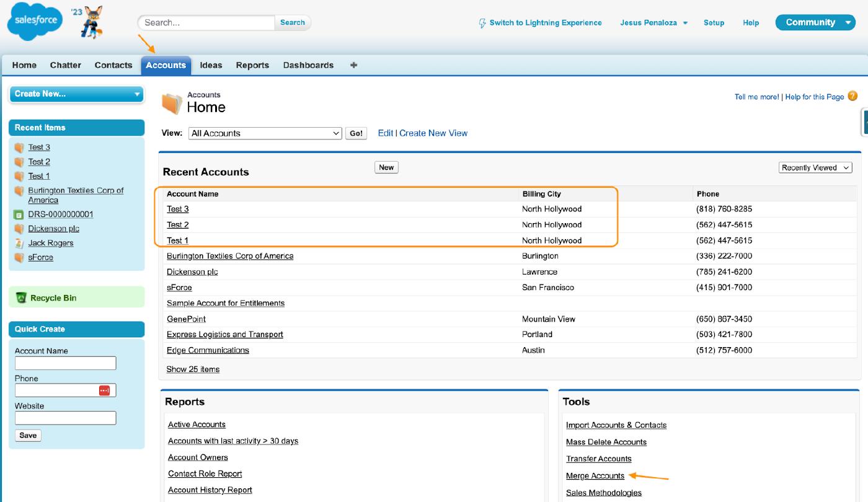This screenshot has width=868, height=502.
Task: Click the Recycle Bin icon
Action: (x=21, y=298)
